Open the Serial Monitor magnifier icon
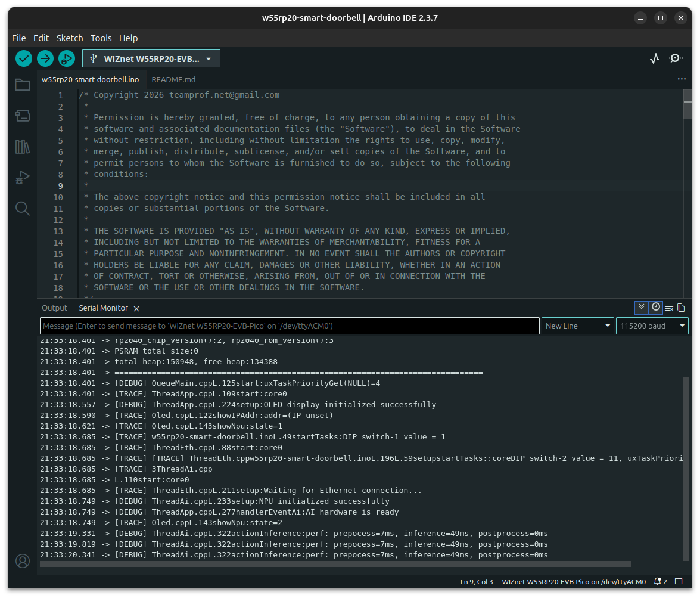700x598 pixels. click(x=676, y=58)
